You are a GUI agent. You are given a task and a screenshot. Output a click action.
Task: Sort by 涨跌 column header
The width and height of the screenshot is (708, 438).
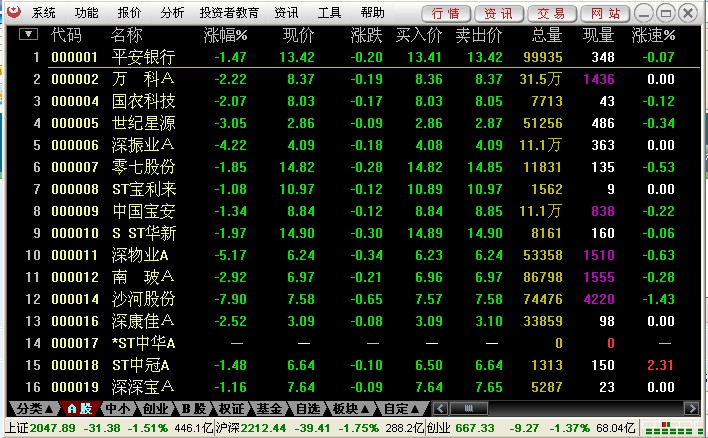(366, 35)
